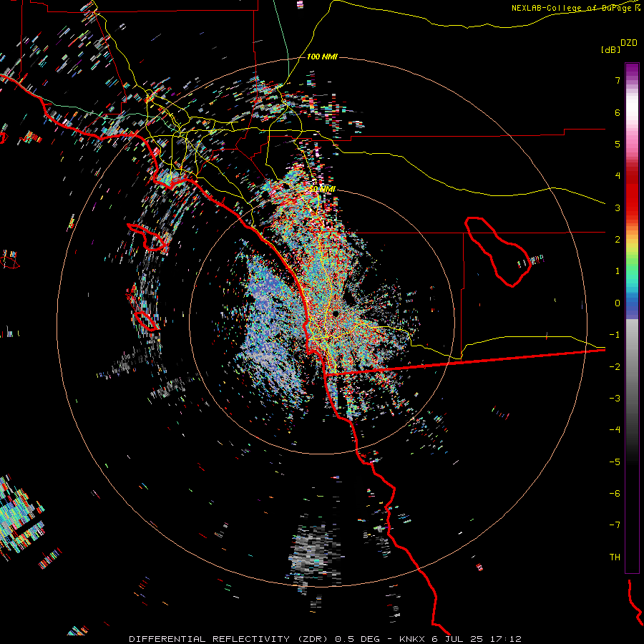This screenshot has height=644, width=644.
Task: Click the 1 value on color scale
Action: pyautogui.click(x=618, y=271)
